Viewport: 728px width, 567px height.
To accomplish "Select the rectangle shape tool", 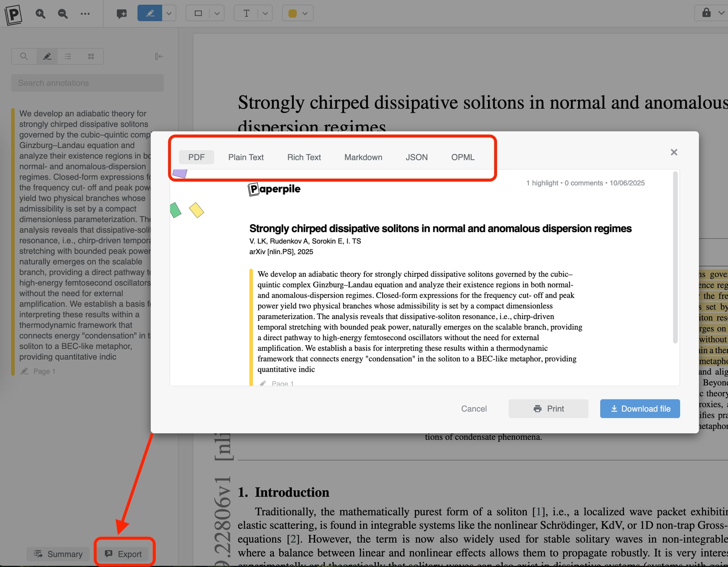I will pos(198,13).
